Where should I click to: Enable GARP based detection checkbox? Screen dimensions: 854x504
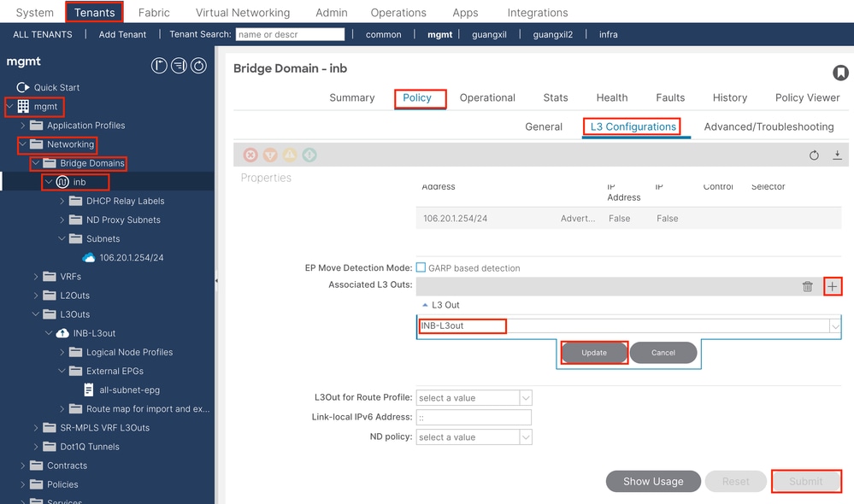pos(421,267)
